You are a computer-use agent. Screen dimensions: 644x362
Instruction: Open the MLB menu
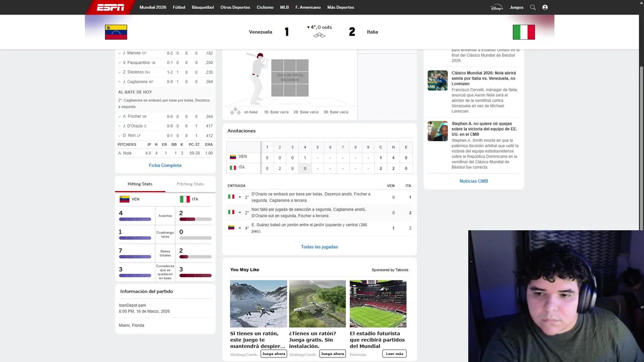pyautogui.click(x=284, y=8)
